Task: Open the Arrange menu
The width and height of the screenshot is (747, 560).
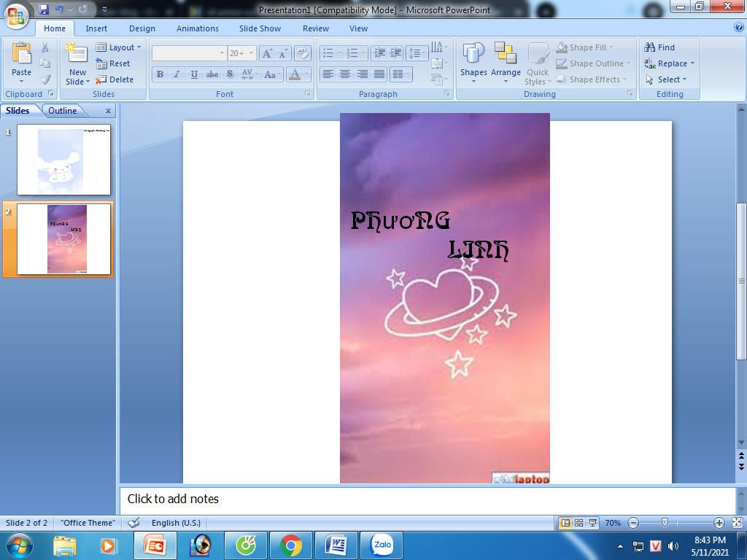Action: coord(506,64)
